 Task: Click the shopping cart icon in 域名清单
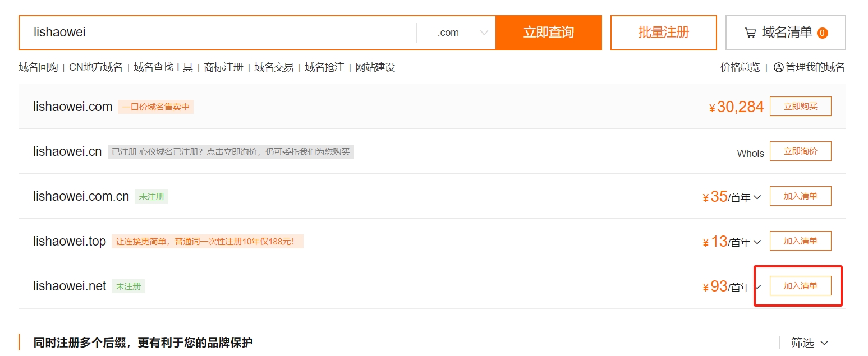pos(750,33)
